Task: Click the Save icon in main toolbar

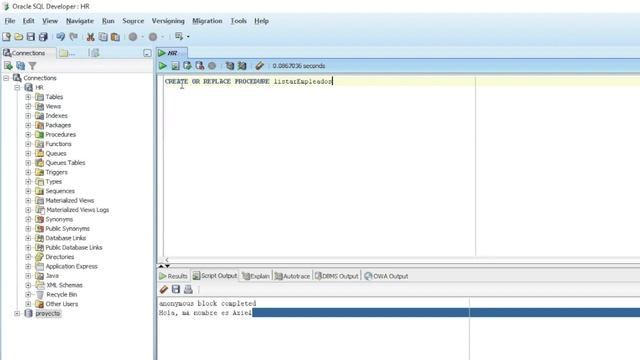Action: [31, 37]
